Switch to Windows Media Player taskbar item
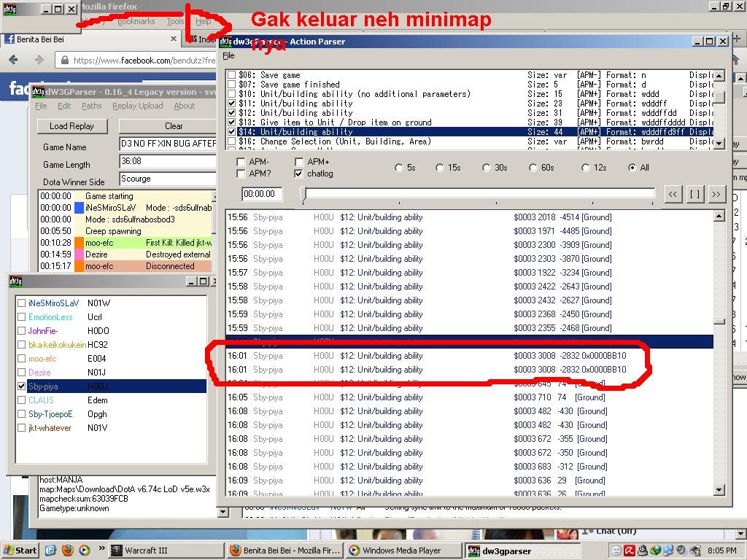Image resolution: width=747 pixels, height=560 pixels. point(404,551)
